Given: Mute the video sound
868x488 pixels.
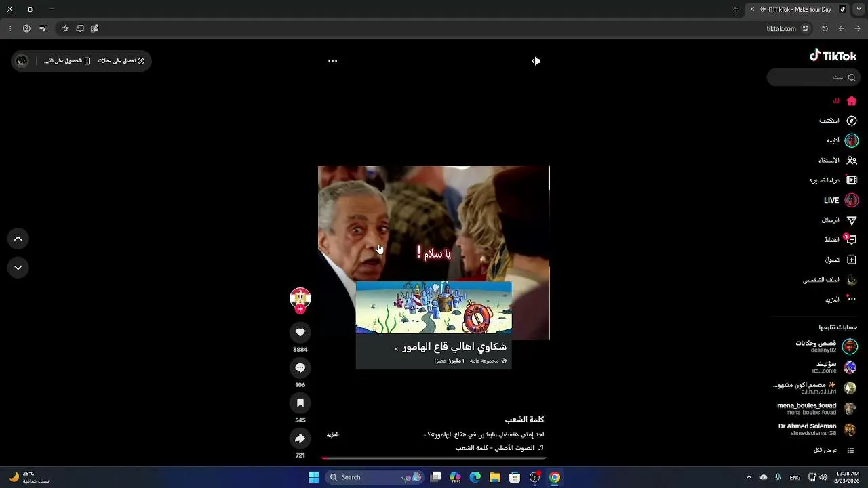Looking at the screenshot, I should point(536,61).
